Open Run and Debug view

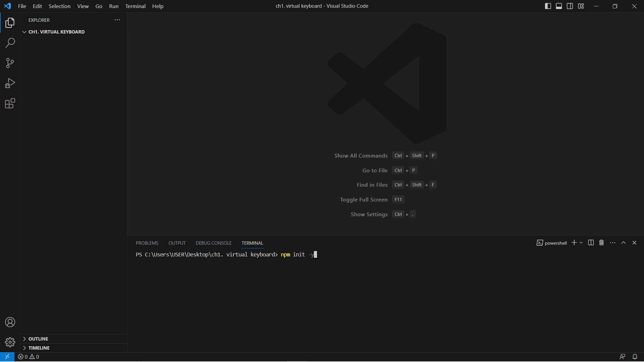click(x=10, y=83)
